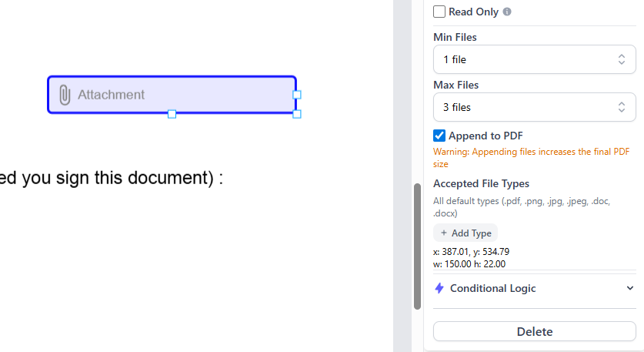The width and height of the screenshot is (644, 352).
Task: Click the vertical scrollbar thumb of properties panel
Action: [417, 246]
